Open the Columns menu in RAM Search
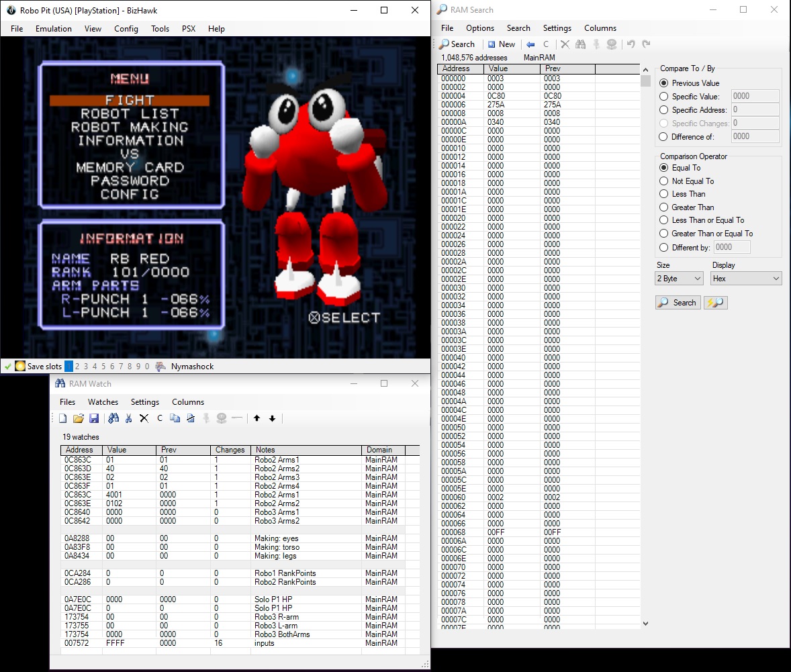This screenshot has height=672, width=791. [x=600, y=28]
